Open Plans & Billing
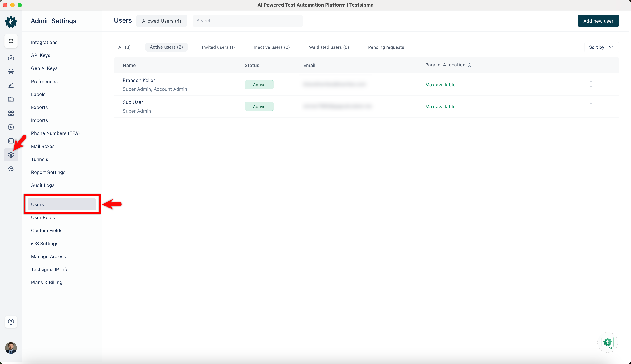 pyautogui.click(x=47, y=283)
